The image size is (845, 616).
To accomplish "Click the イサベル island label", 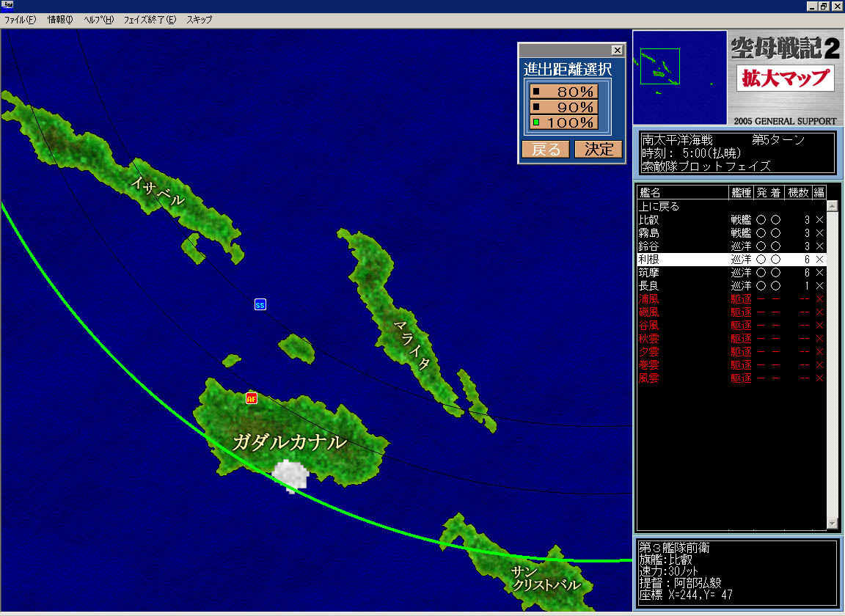I will [158, 191].
